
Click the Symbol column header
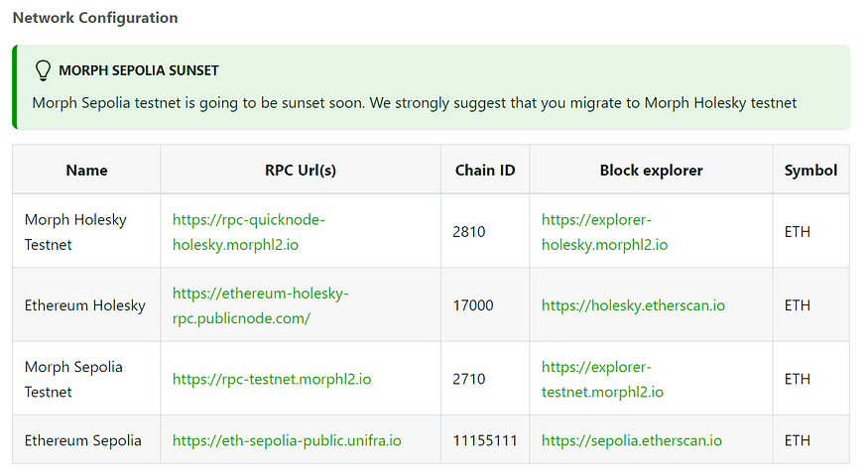[x=811, y=170]
